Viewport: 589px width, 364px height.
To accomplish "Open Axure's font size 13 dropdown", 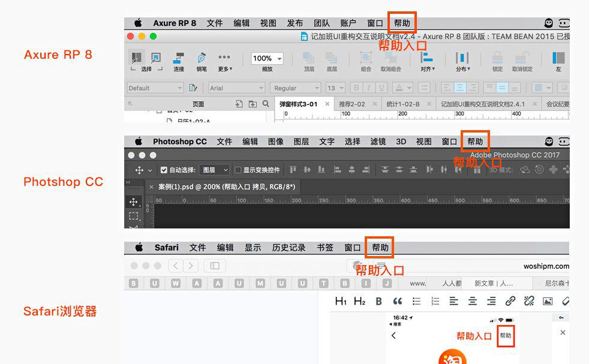I will [x=335, y=88].
